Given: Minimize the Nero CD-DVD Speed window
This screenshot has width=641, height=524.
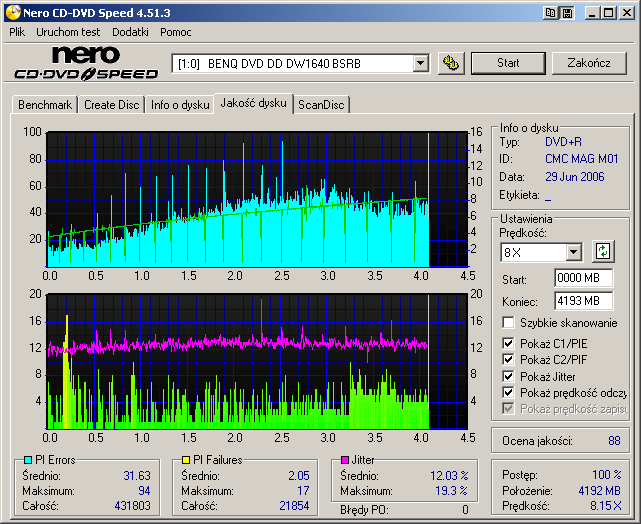Looking at the screenshot, I should coord(591,13).
